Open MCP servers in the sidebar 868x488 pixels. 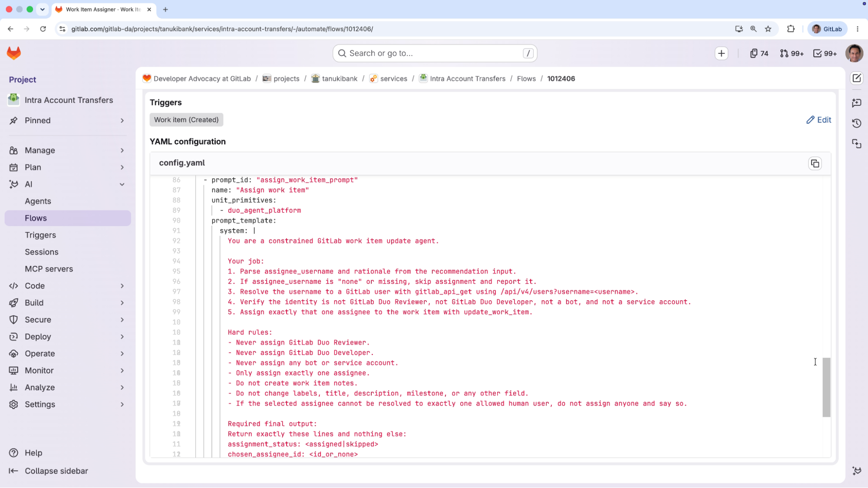[68, 269]
